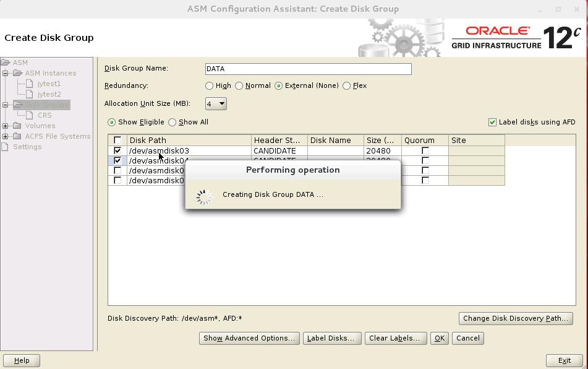Uncheck the /dev/asmdisk03 disk checkbox
588x369 pixels.
tap(117, 150)
